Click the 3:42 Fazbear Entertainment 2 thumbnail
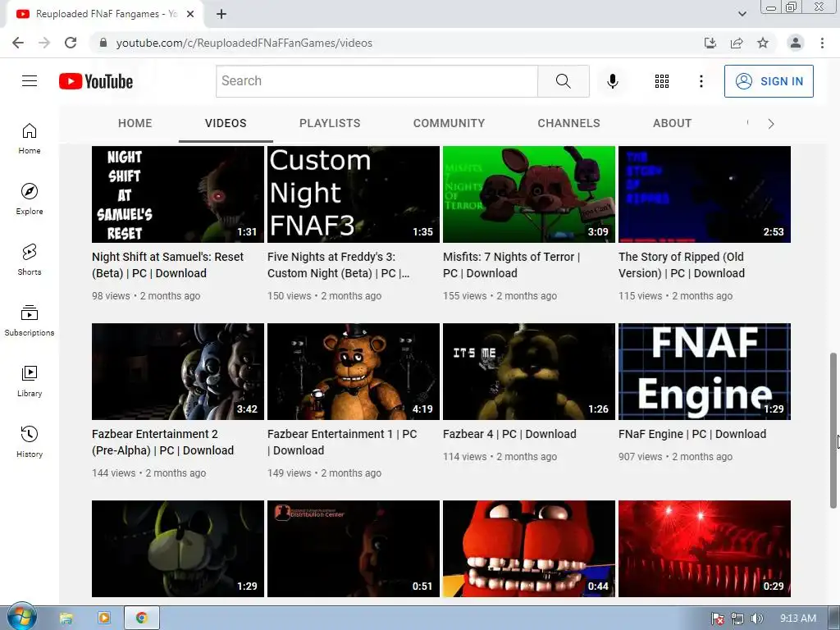 pyautogui.click(x=178, y=372)
